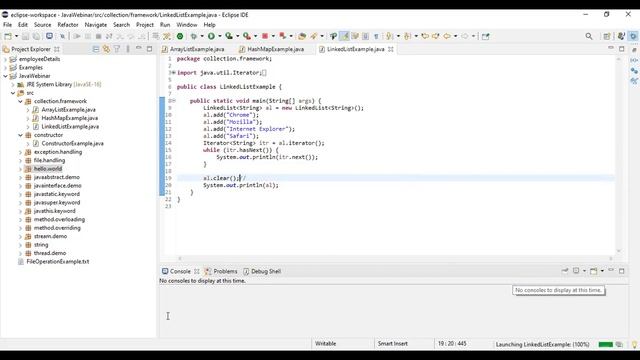
Task: Click code line 'al.clear();' in editor
Action: pyautogui.click(x=221, y=178)
